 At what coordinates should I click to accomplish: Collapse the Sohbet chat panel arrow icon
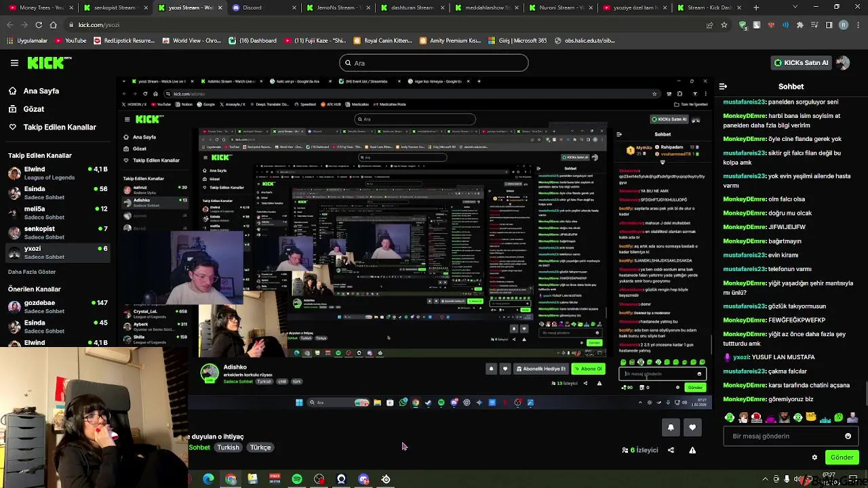[723, 87]
